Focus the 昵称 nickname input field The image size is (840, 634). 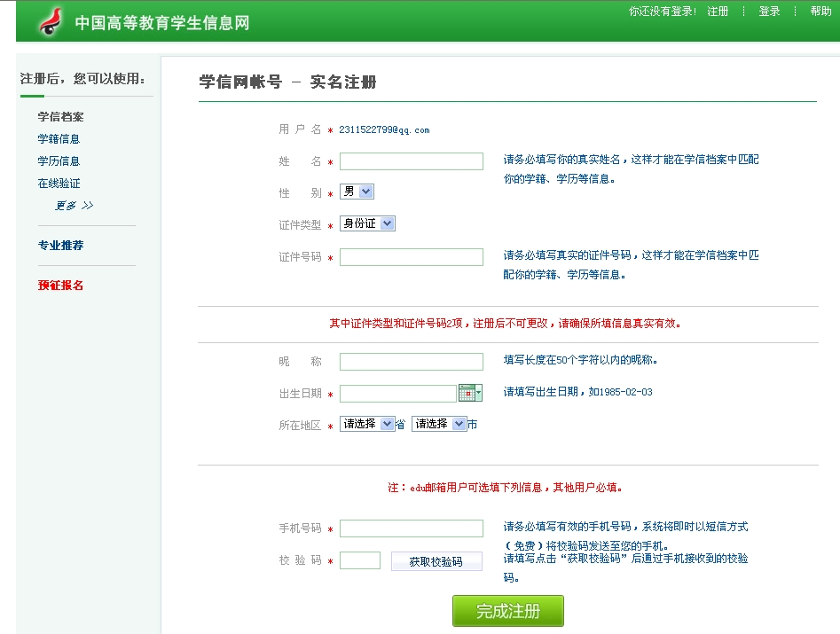(x=412, y=362)
